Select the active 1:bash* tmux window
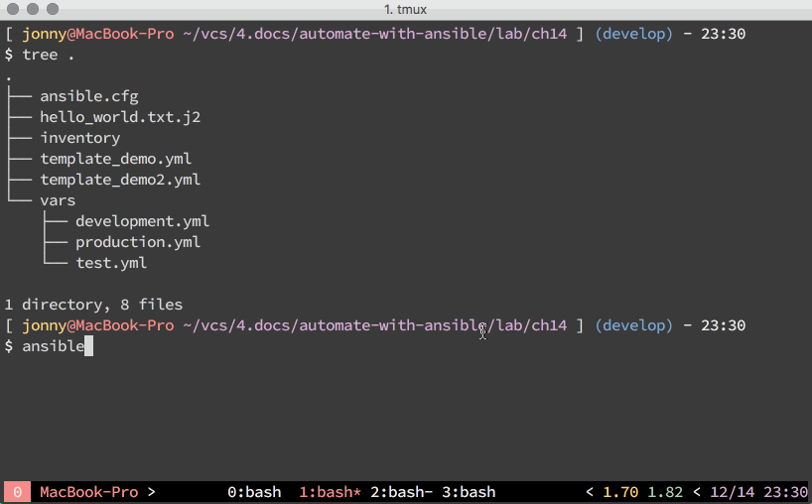The height and width of the screenshot is (504, 812). (330, 492)
